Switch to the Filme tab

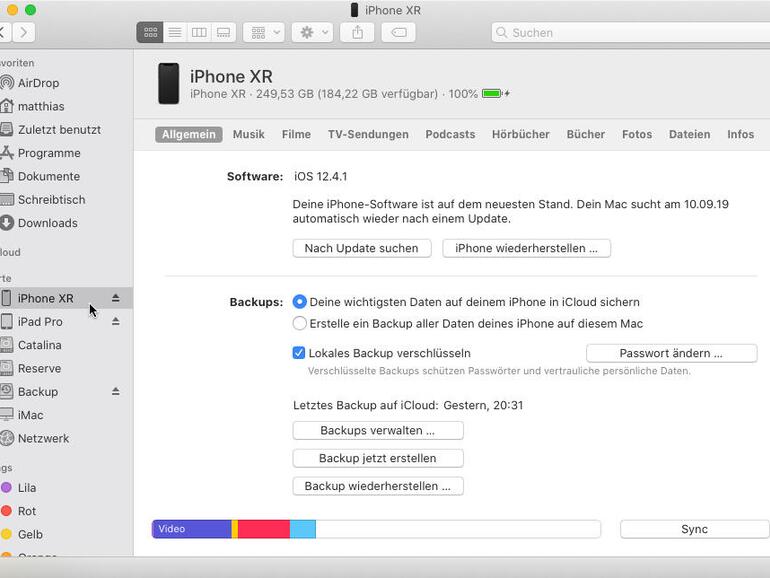pos(296,135)
